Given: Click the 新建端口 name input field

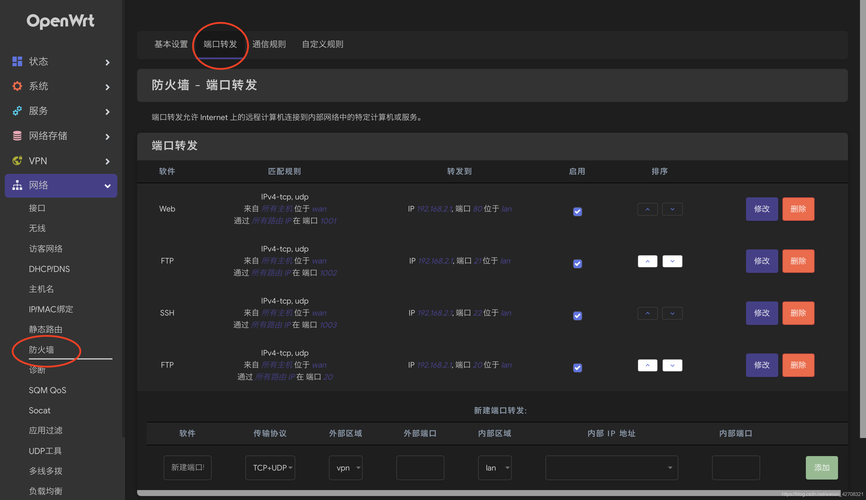Looking at the screenshot, I should (187, 468).
